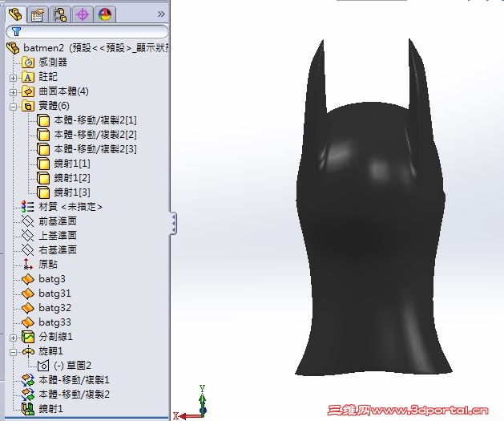Screen dimensions: 504x421
Task: Select the 前基準面 front plane
Action: tap(58, 221)
